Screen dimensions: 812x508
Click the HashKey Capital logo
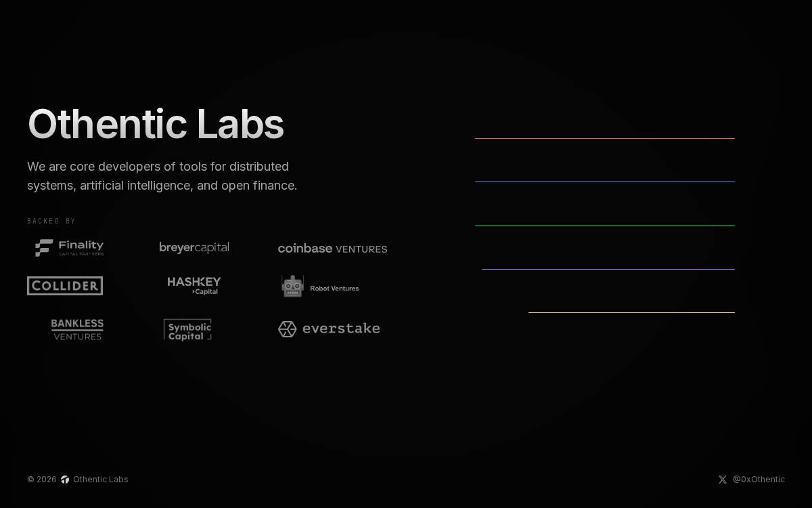click(x=194, y=286)
